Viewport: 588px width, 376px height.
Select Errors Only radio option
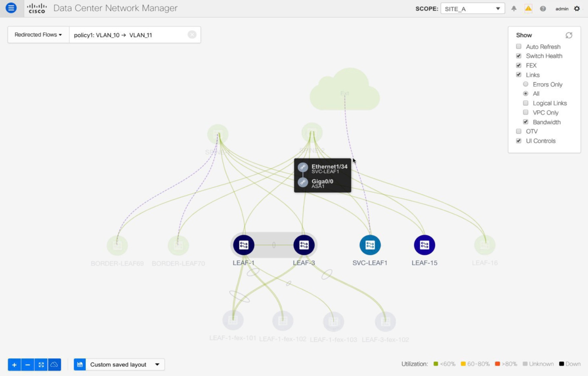[x=526, y=84]
